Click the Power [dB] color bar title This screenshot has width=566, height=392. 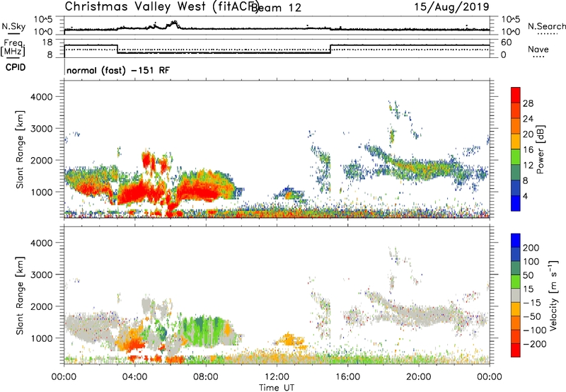pyautogui.click(x=540, y=149)
